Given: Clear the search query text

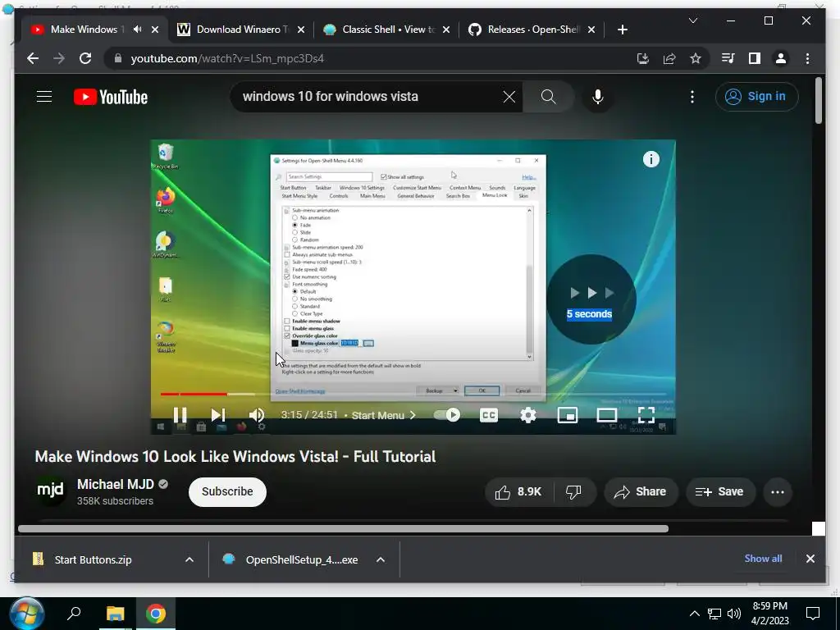Looking at the screenshot, I should coord(509,97).
